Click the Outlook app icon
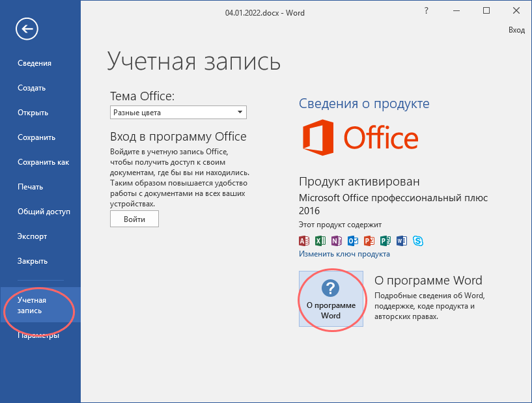Image resolution: width=532 pixels, height=403 pixels. [x=353, y=240]
